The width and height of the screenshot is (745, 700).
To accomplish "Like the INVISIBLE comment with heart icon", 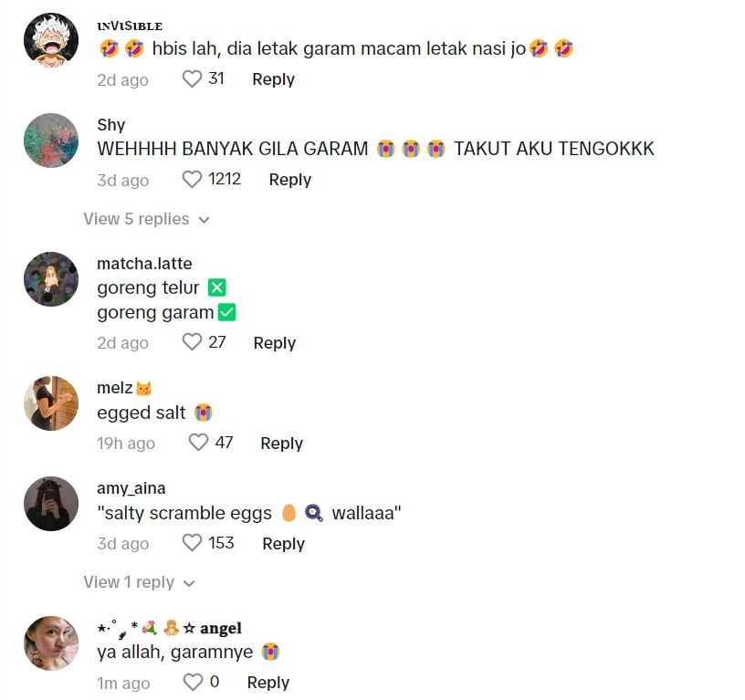I will pyautogui.click(x=192, y=78).
